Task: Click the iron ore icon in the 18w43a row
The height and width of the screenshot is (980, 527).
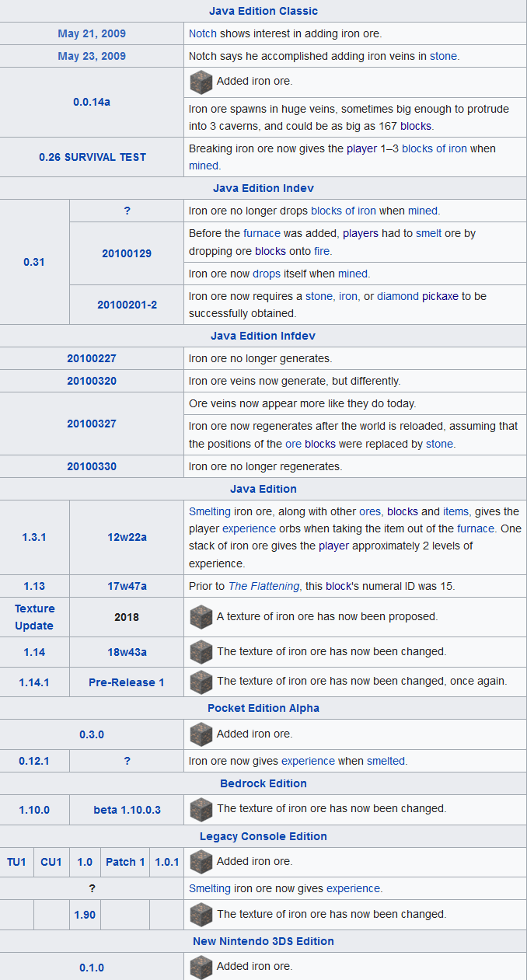Action: pos(201,651)
